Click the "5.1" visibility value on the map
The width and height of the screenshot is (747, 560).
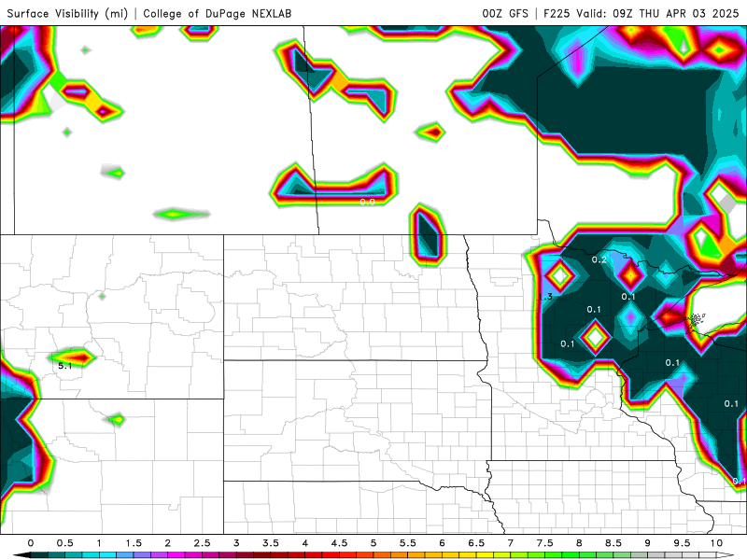coord(64,366)
